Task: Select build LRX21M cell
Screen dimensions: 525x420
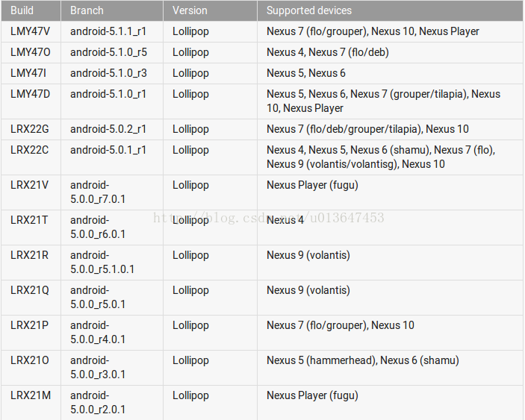Action: (31, 403)
